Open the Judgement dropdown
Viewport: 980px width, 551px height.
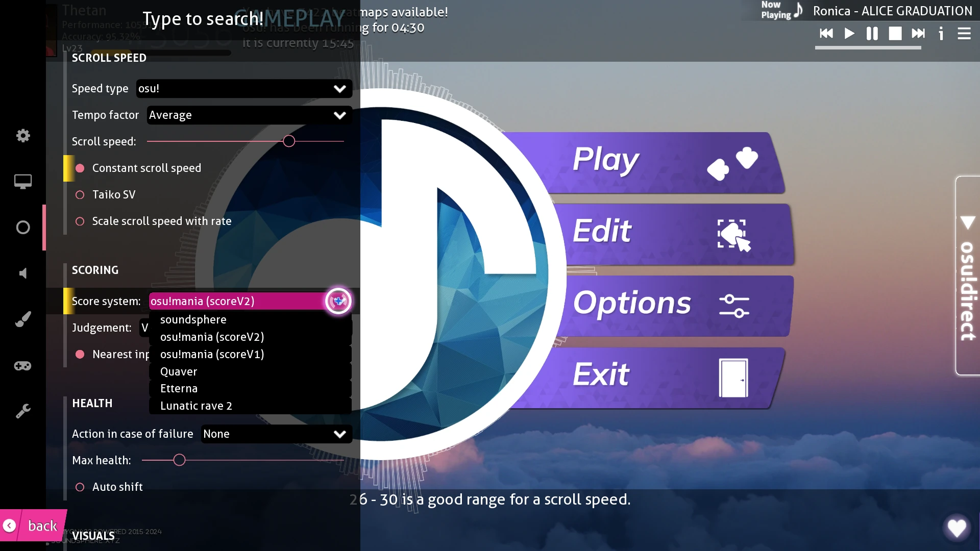coord(144,328)
